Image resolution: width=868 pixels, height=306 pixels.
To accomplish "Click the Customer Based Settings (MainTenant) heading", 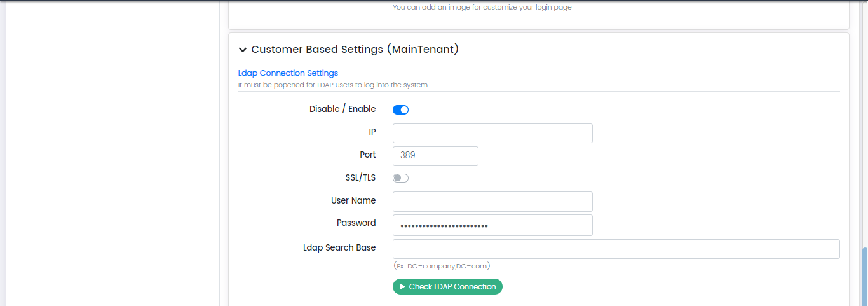I will tap(355, 49).
